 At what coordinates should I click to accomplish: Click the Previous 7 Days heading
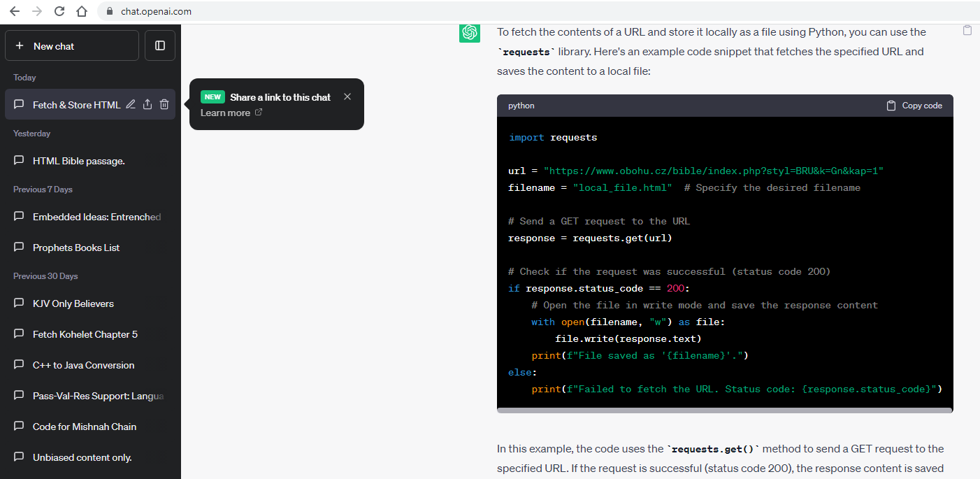coord(43,190)
